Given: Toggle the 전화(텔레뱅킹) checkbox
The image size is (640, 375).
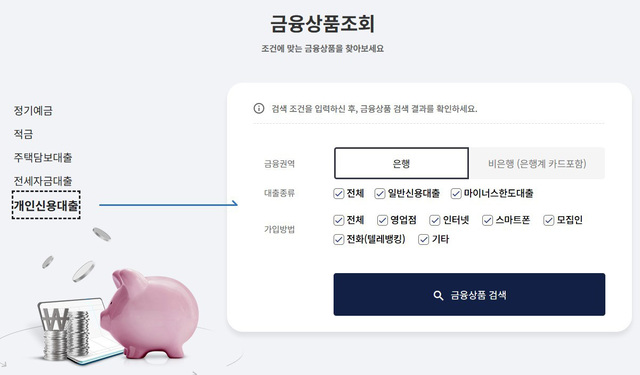Looking at the screenshot, I should (x=338, y=239).
